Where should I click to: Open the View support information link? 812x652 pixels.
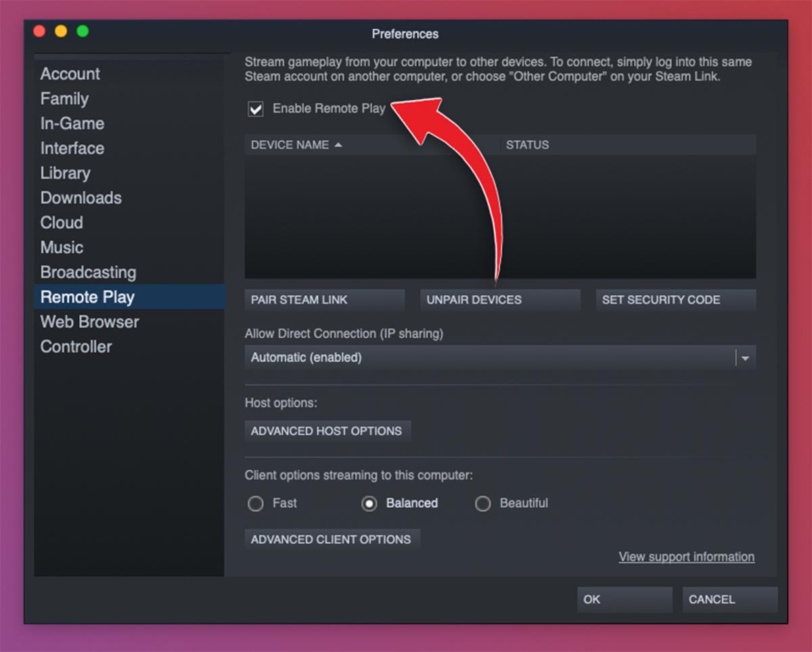tap(687, 557)
